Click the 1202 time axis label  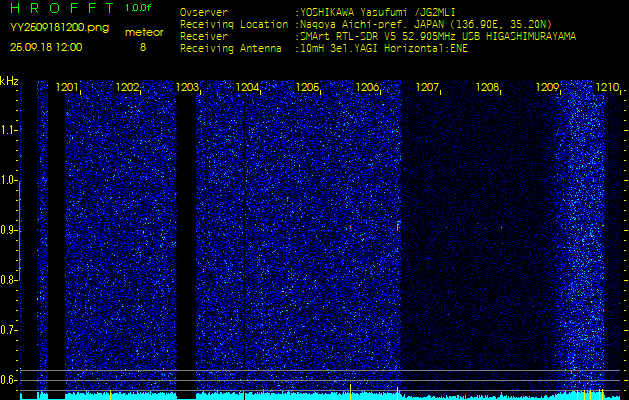127,87
